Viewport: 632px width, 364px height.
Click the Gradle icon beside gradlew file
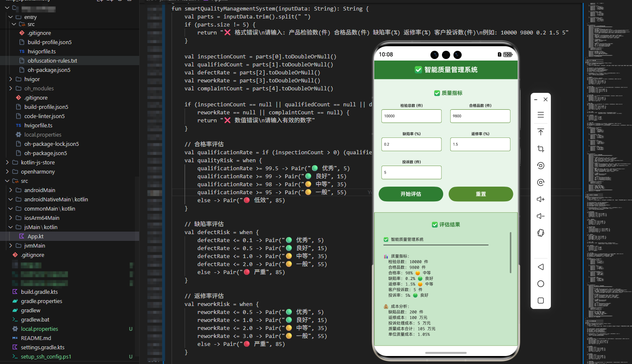tap(15, 310)
